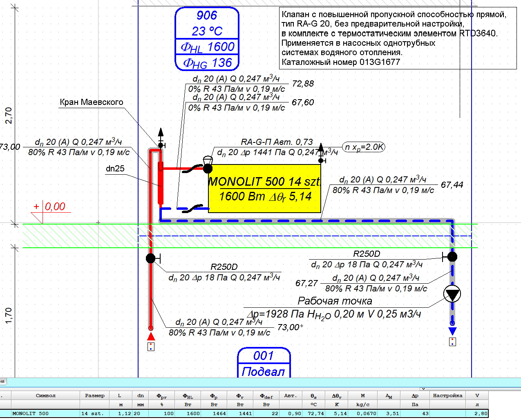Click the room 906 label box
The height and width of the screenshot is (420, 521).
(207, 39)
